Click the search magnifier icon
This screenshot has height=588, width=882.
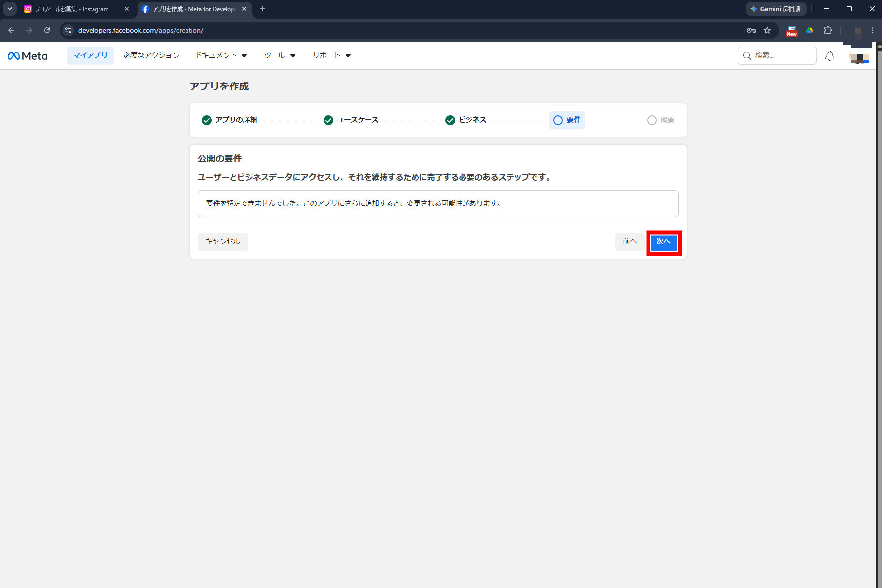pyautogui.click(x=747, y=56)
